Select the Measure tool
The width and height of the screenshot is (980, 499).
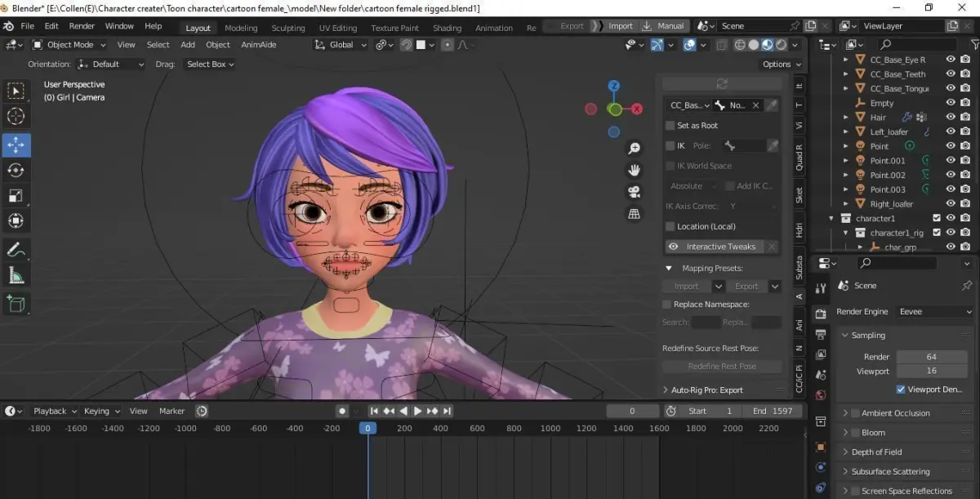pos(16,275)
